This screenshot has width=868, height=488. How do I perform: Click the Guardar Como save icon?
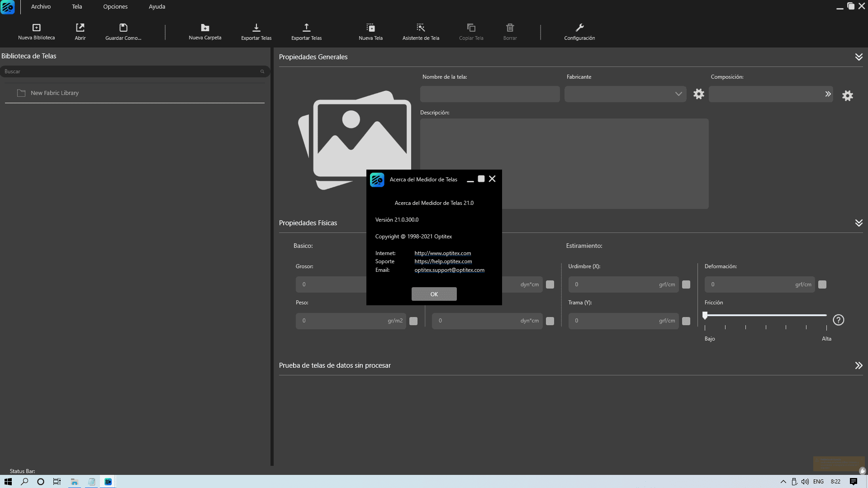click(x=123, y=28)
